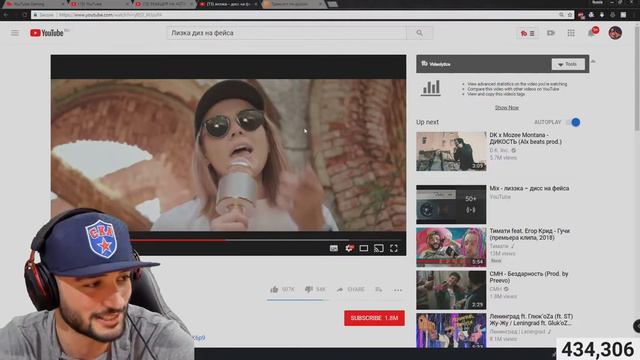Click the new tab button
The height and width of the screenshot is (360, 640).
[333, 4]
